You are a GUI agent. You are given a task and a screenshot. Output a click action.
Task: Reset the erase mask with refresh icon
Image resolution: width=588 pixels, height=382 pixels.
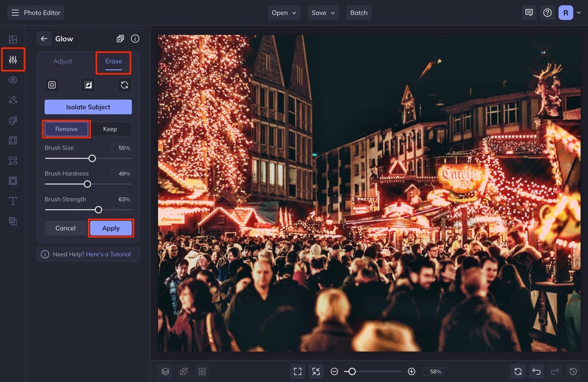(x=125, y=85)
